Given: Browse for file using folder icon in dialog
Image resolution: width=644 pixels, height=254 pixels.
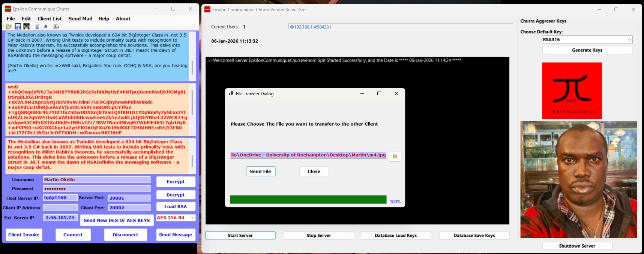Looking at the screenshot, I should click(x=395, y=156).
